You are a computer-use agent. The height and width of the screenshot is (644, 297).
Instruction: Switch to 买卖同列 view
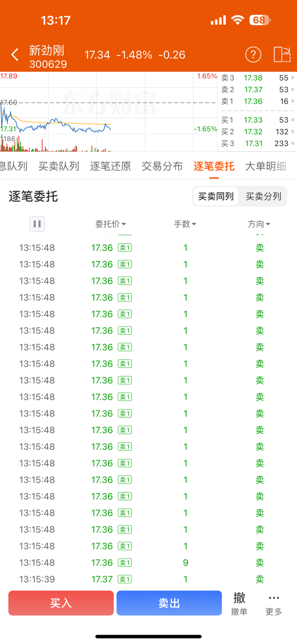pyautogui.click(x=216, y=196)
